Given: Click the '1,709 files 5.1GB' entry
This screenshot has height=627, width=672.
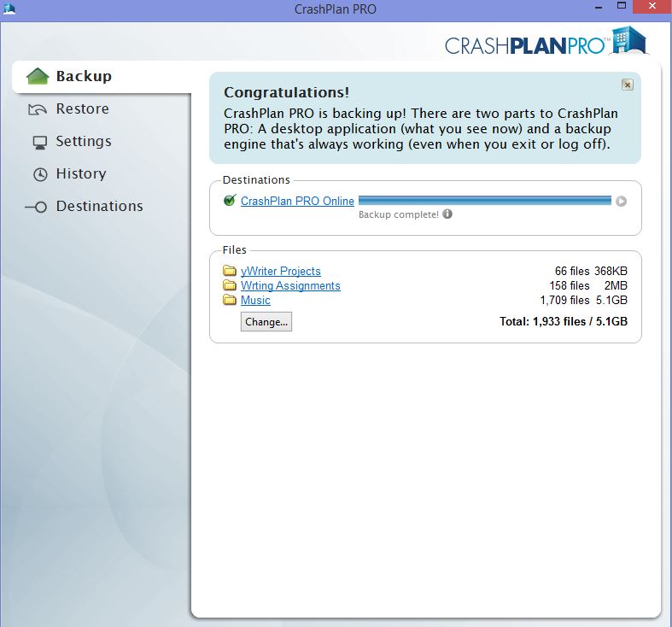Looking at the screenshot, I should pyautogui.click(x=584, y=300).
